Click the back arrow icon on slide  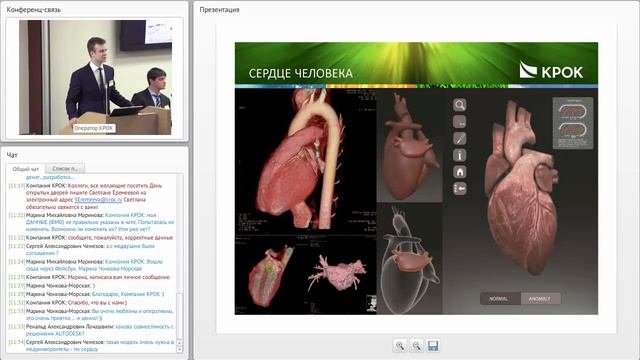(460, 189)
